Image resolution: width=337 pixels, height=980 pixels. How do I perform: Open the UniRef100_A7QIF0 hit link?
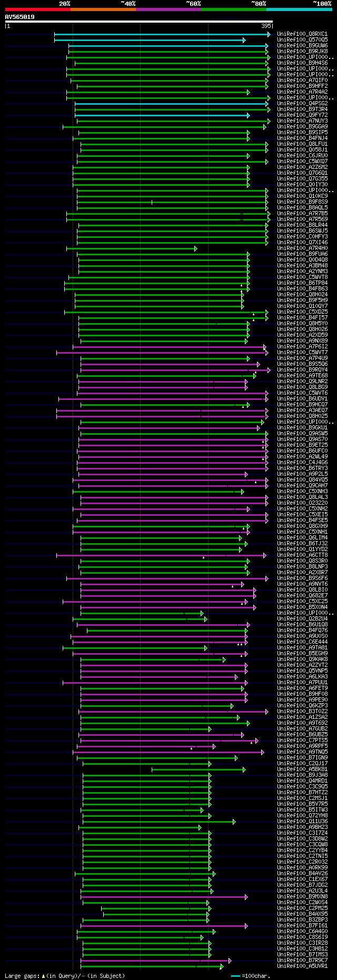pos(302,81)
